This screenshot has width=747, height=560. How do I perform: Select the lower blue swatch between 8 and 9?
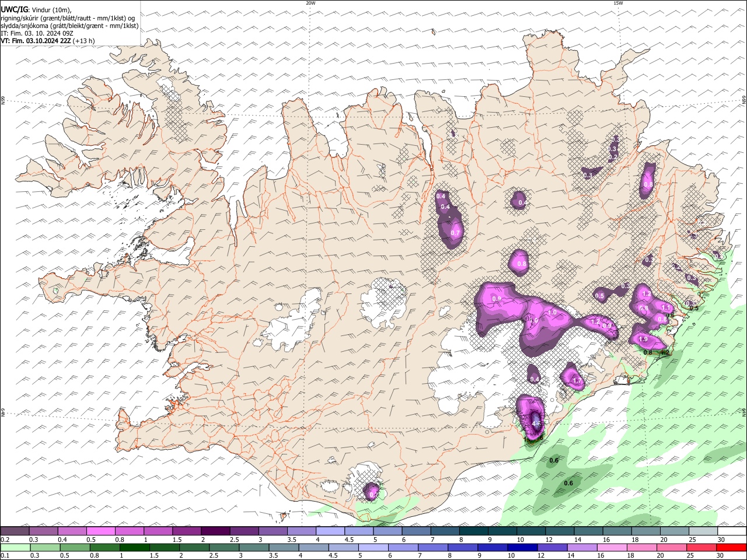[x=463, y=548]
